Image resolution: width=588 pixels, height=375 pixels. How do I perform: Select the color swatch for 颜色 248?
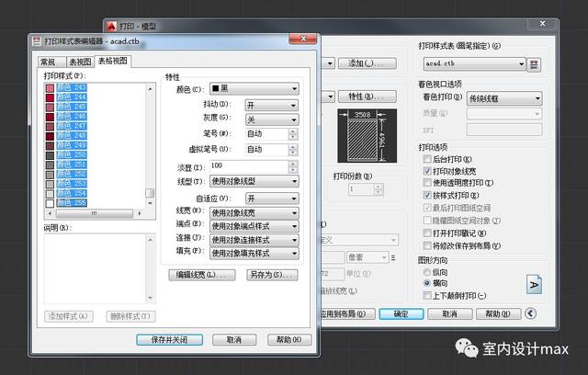[x=50, y=136]
